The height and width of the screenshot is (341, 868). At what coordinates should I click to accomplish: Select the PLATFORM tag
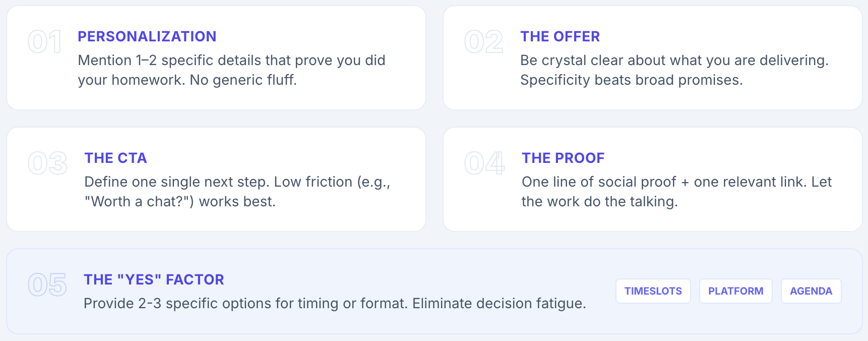(736, 291)
